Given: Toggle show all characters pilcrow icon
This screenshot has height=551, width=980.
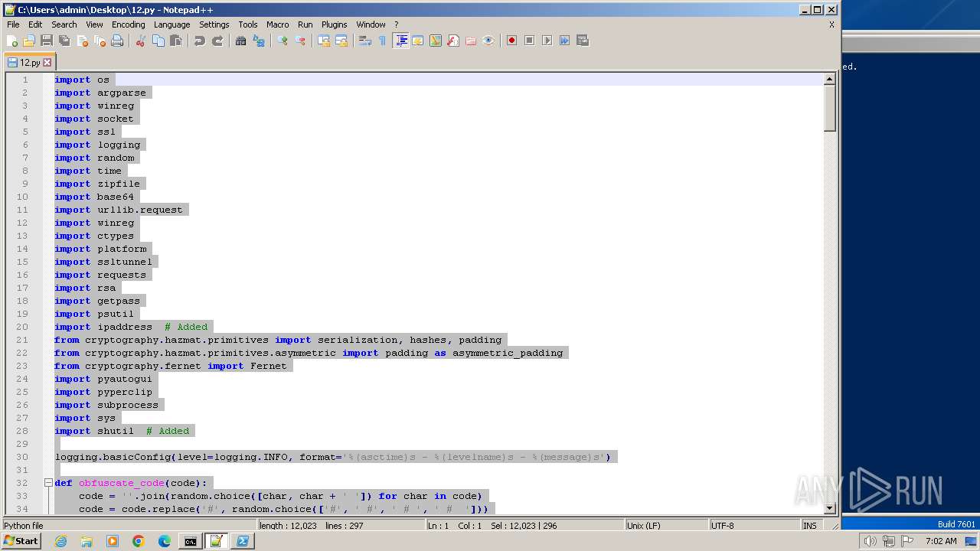Looking at the screenshot, I should tap(383, 41).
